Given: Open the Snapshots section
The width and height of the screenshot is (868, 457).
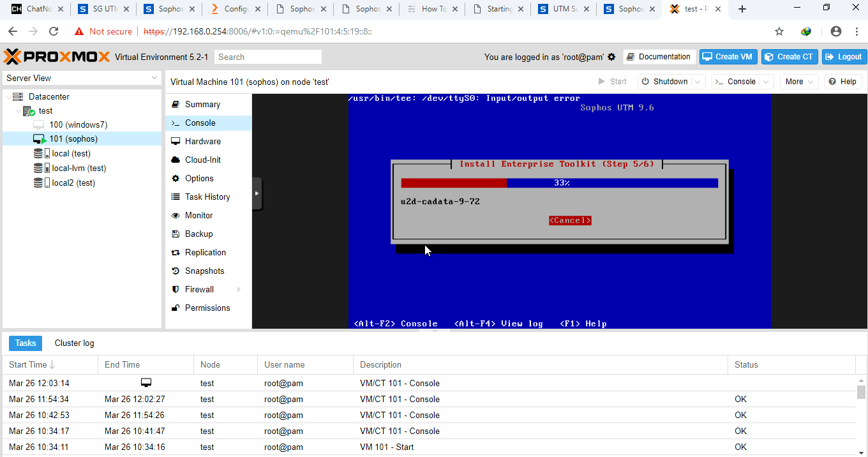Looking at the screenshot, I should 209,271.
